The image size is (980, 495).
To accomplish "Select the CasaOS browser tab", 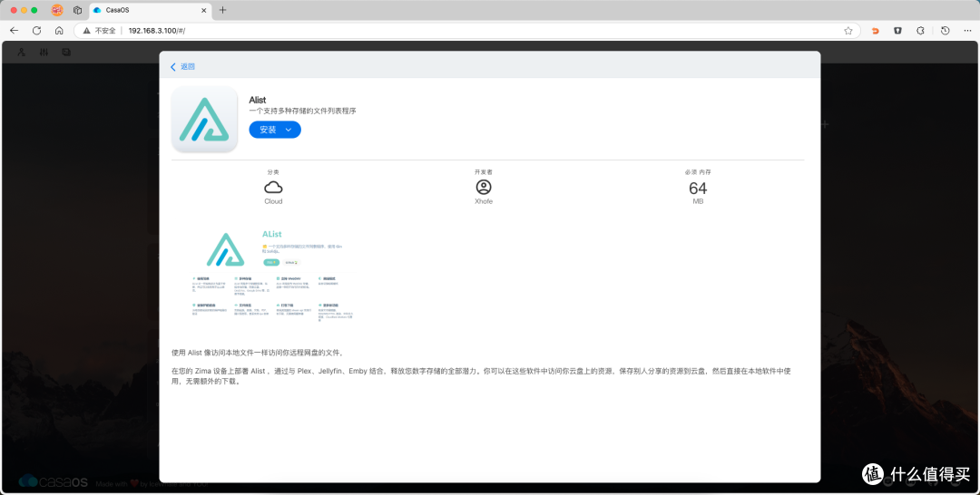I will (x=150, y=10).
